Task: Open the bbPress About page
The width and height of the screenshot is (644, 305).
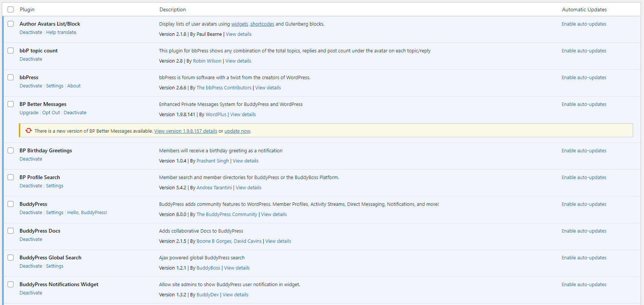Action: pos(74,86)
